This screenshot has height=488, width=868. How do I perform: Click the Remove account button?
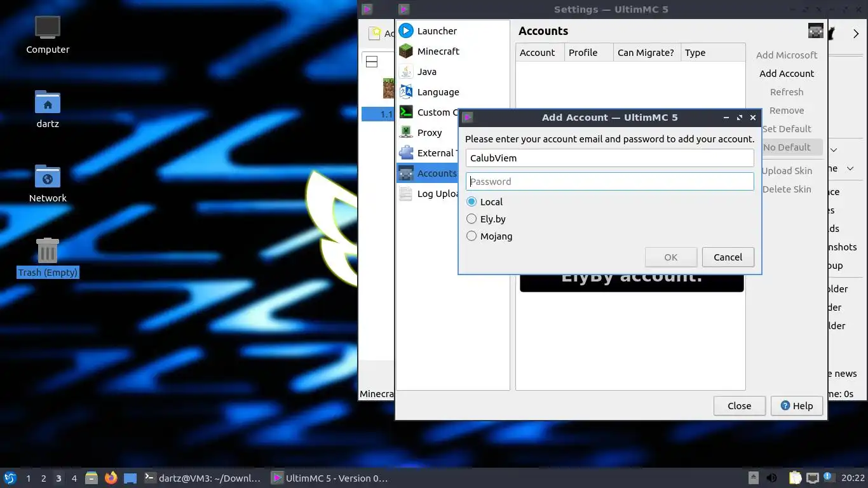[x=787, y=111]
